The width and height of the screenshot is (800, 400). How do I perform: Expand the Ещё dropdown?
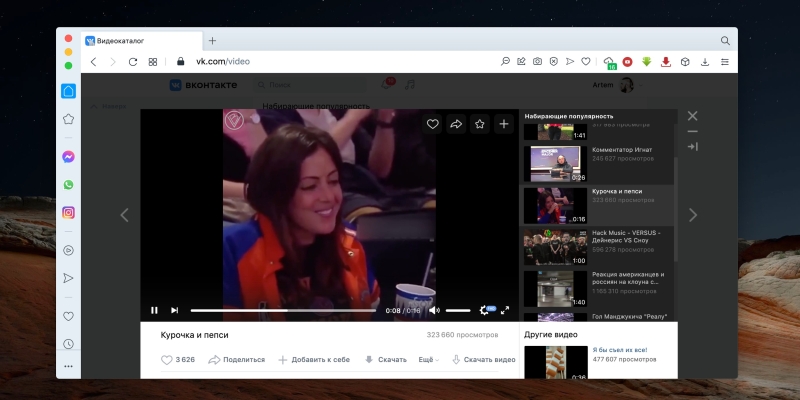(428, 360)
